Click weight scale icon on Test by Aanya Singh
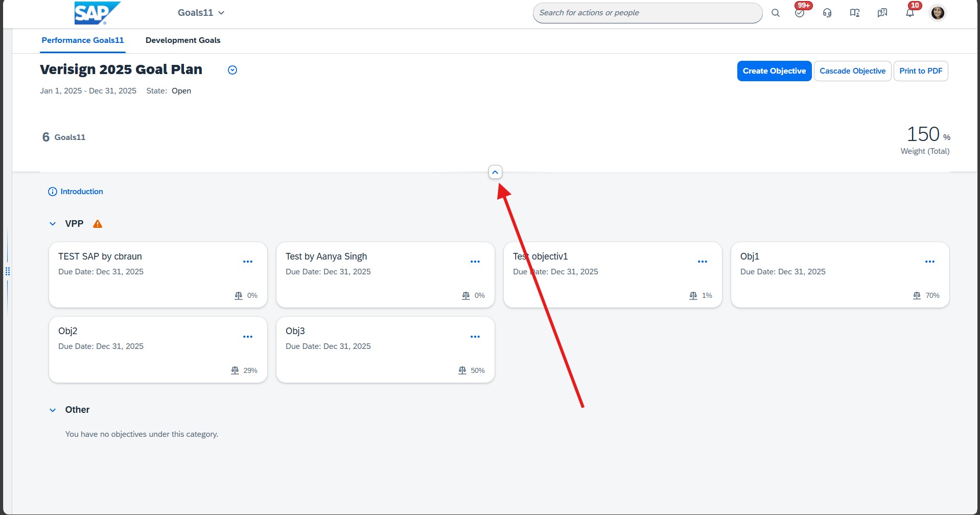The height and width of the screenshot is (515, 980). pyautogui.click(x=466, y=296)
